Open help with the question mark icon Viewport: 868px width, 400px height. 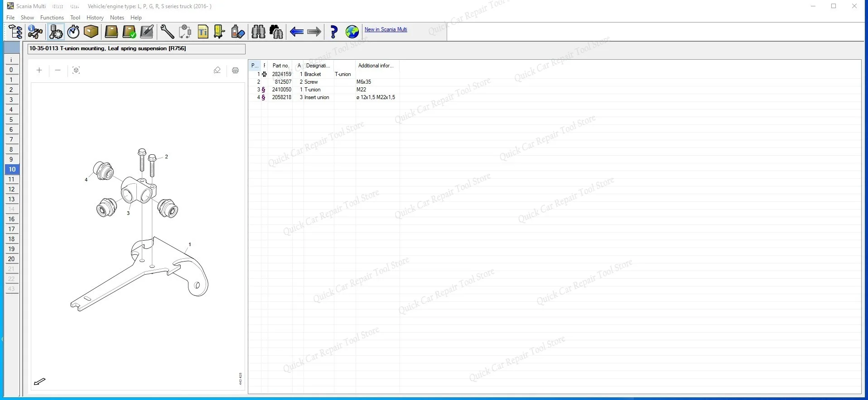(334, 32)
